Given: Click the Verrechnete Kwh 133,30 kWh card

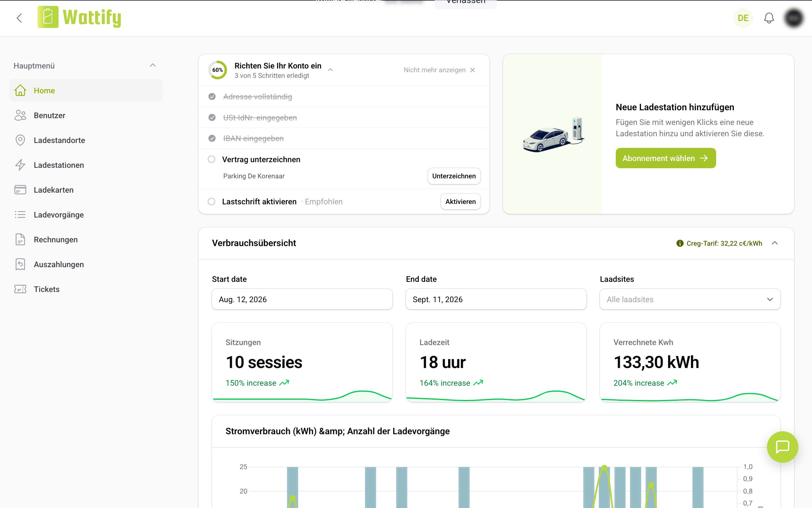Looking at the screenshot, I should pos(690,362).
